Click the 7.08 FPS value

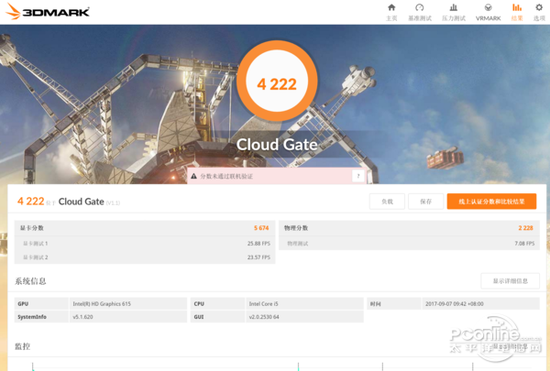tap(525, 243)
